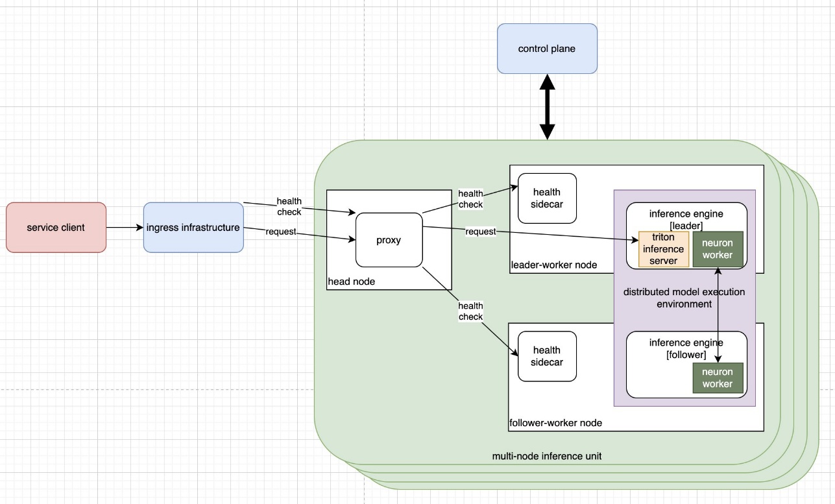The image size is (835, 504).
Task: Select the triton inference server box
Action: [664, 249]
